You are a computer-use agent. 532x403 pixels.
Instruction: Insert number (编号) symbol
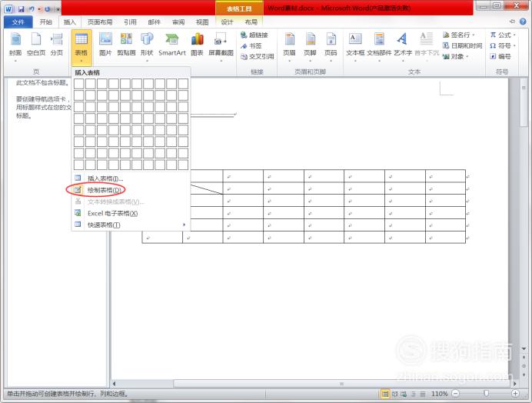click(x=500, y=57)
